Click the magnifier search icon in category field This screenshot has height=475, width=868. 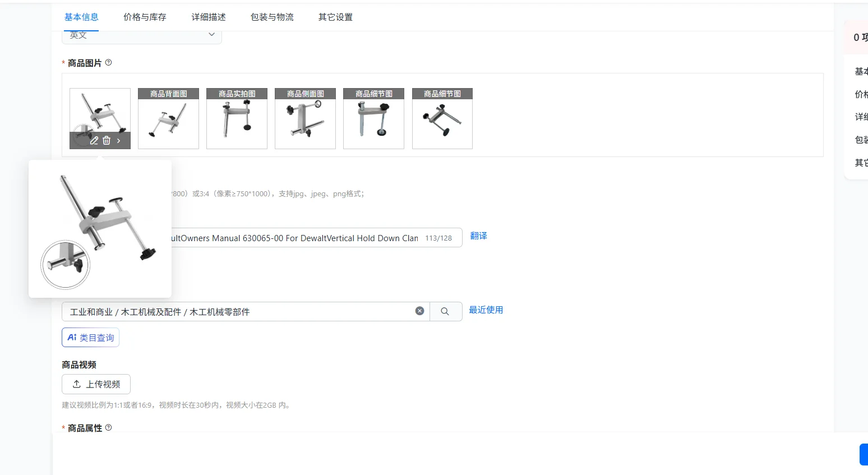point(445,311)
